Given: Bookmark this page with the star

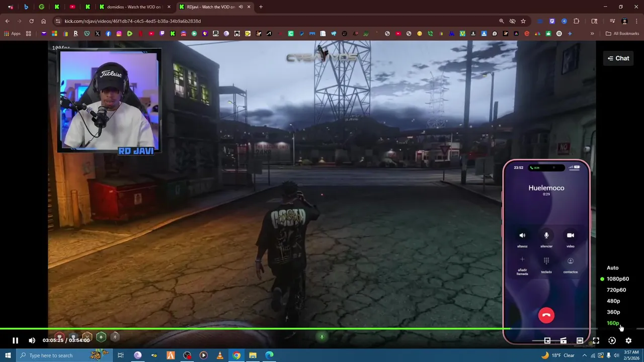Looking at the screenshot, I should pos(523,21).
